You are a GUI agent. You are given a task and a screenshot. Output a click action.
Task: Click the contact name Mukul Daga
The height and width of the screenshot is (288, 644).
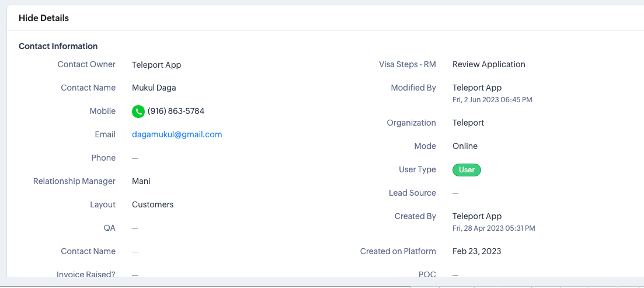point(154,88)
